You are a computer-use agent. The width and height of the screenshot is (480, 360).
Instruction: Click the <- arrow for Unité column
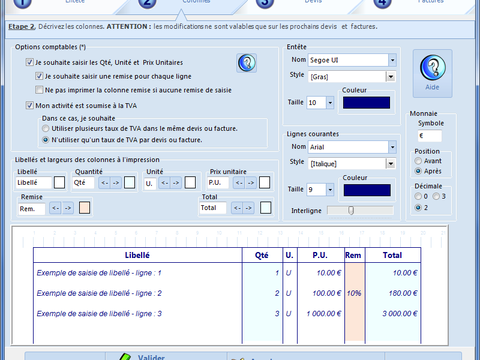click(164, 183)
